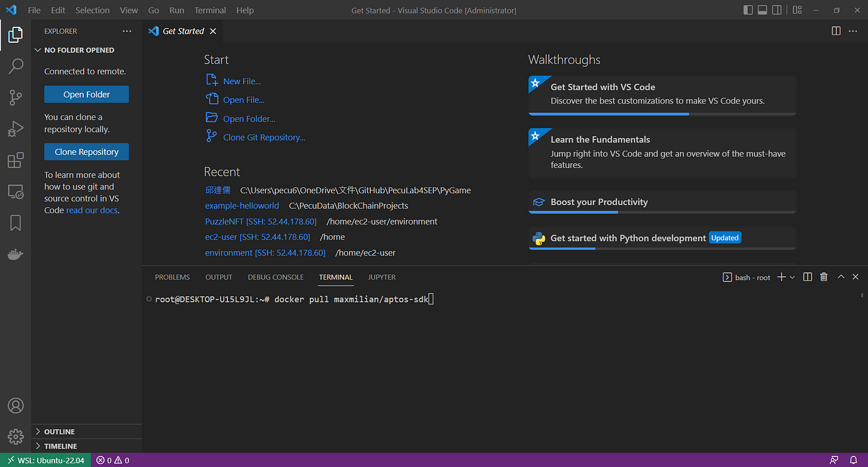Switch to the JUPYTER panel tab

point(382,277)
